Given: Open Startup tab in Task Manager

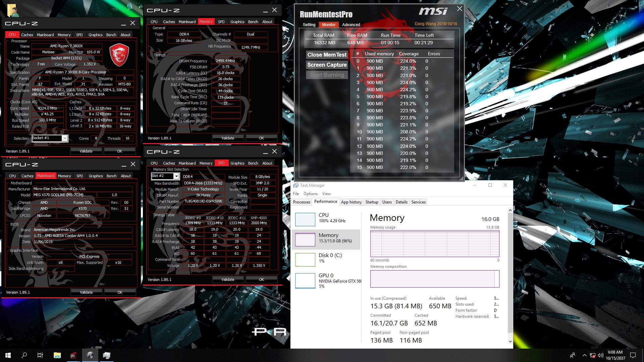Looking at the screenshot, I should [372, 202].
